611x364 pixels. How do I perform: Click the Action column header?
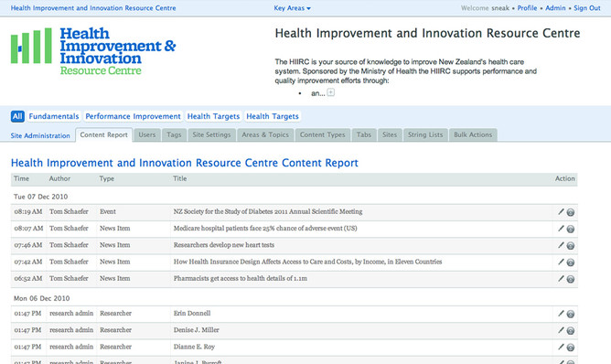pos(565,178)
